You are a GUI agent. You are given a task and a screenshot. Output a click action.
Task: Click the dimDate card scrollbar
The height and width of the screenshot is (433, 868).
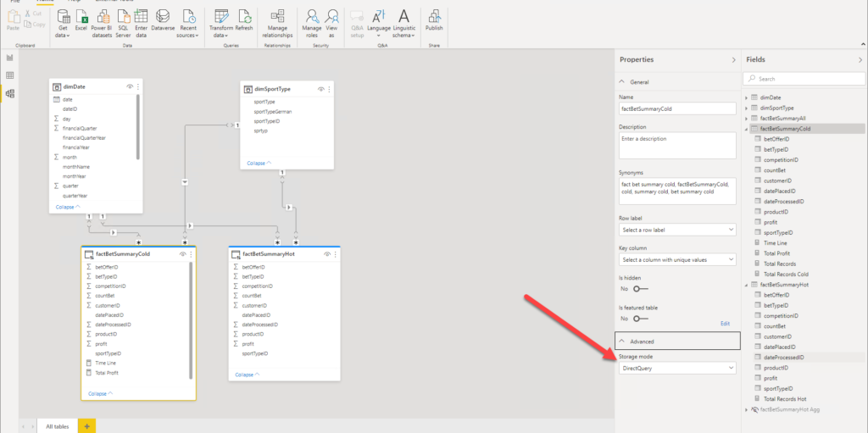coord(138,127)
